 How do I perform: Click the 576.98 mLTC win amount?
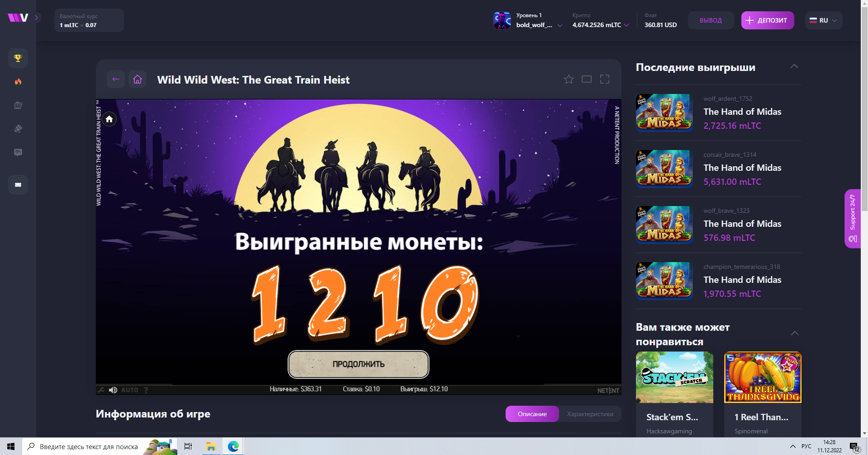pyautogui.click(x=729, y=238)
